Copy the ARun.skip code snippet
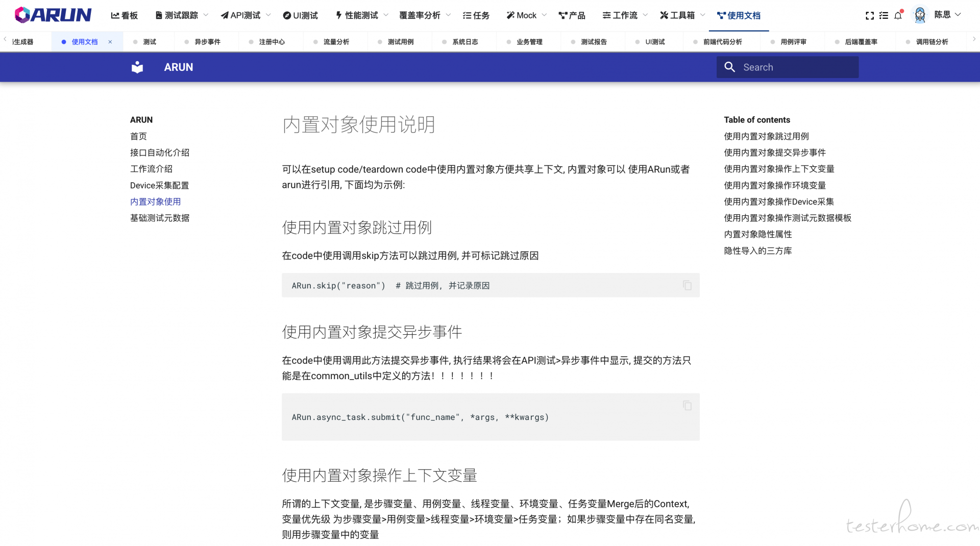980x546 pixels. 687,285
